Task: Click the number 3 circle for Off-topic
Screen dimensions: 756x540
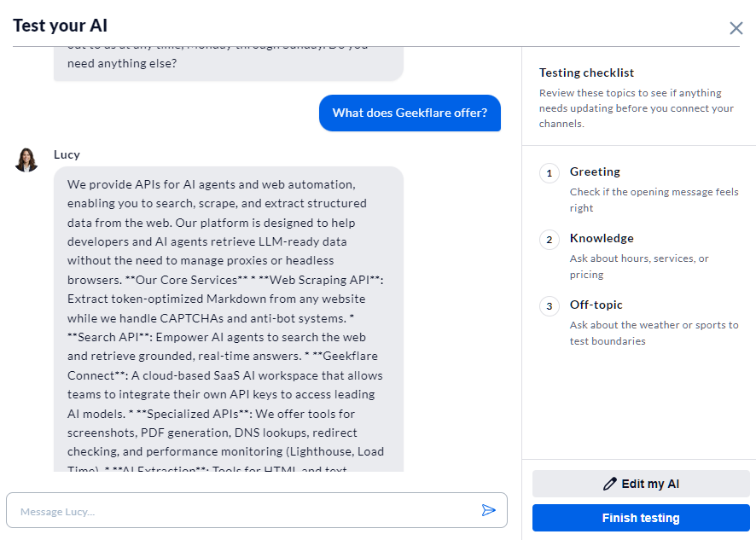Action: 550,306
